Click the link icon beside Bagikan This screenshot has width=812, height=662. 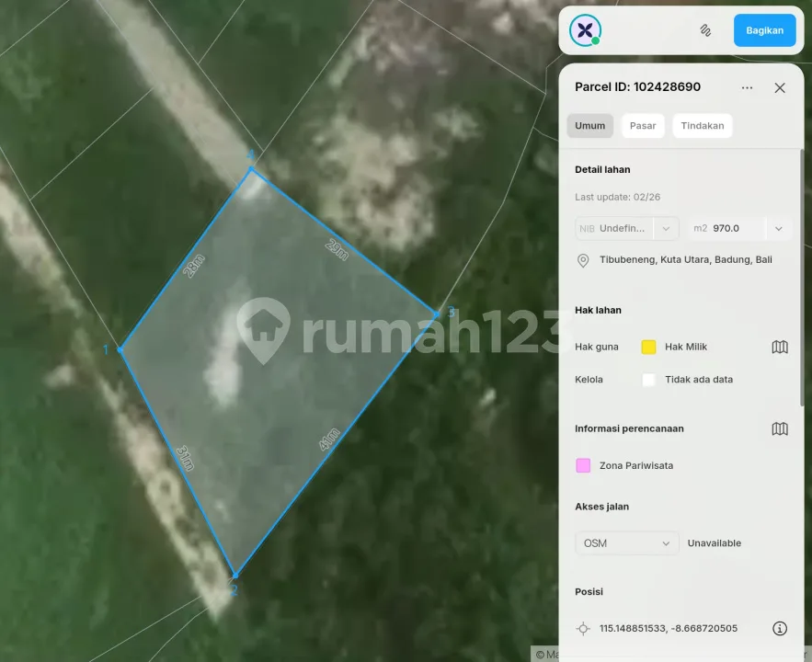click(705, 30)
